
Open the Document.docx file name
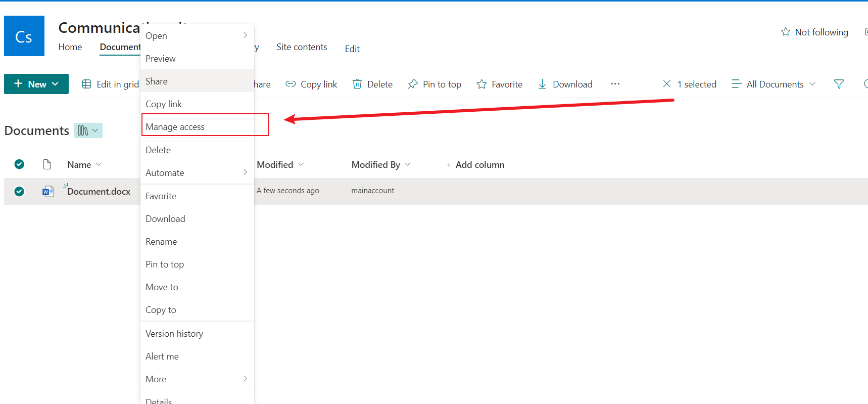[x=99, y=191]
